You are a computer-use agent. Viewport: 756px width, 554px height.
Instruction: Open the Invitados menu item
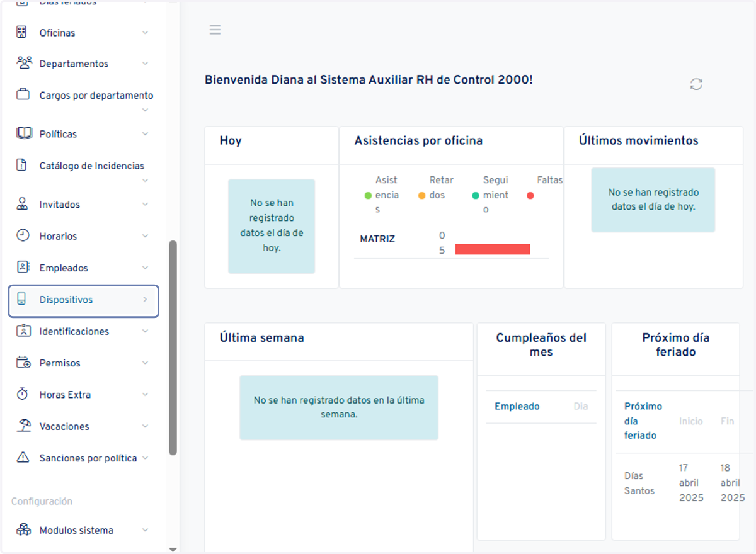point(83,204)
